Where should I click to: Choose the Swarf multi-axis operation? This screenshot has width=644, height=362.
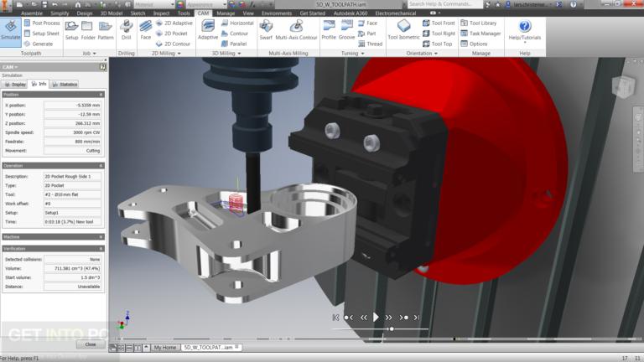point(266,30)
